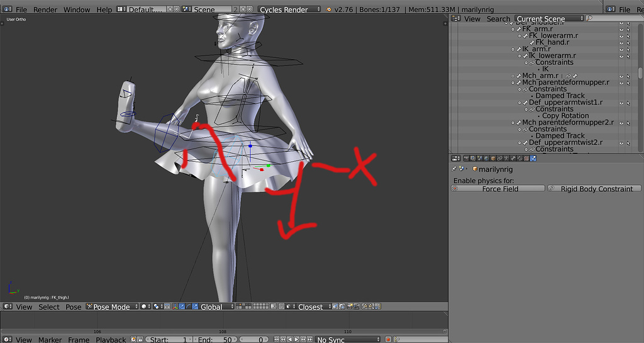644x343 pixels.
Task: Delete the Default screen layout with X icon
Action: click(x=177, y=9)
